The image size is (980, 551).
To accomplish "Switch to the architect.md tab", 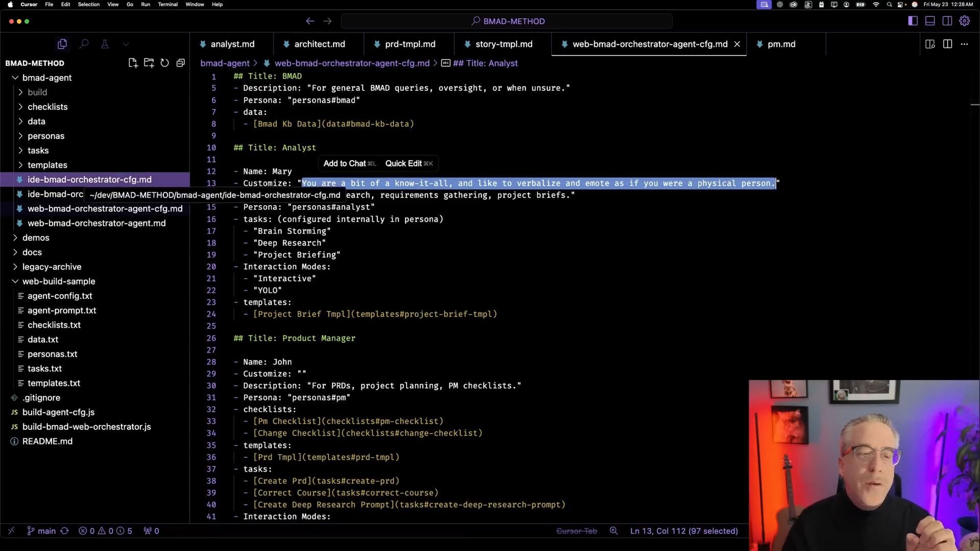I will coord(319,44).
